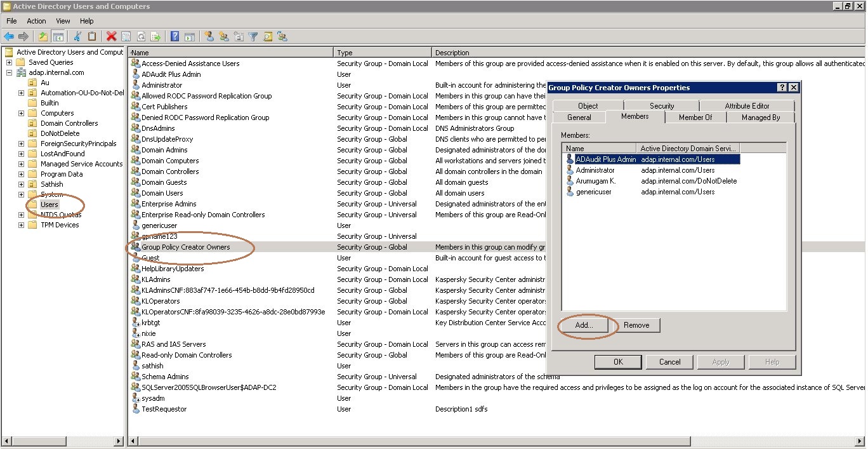Expand the TPM Devices tree node
The width and height of the screenshot is (868, 449).
click(22, 225)
